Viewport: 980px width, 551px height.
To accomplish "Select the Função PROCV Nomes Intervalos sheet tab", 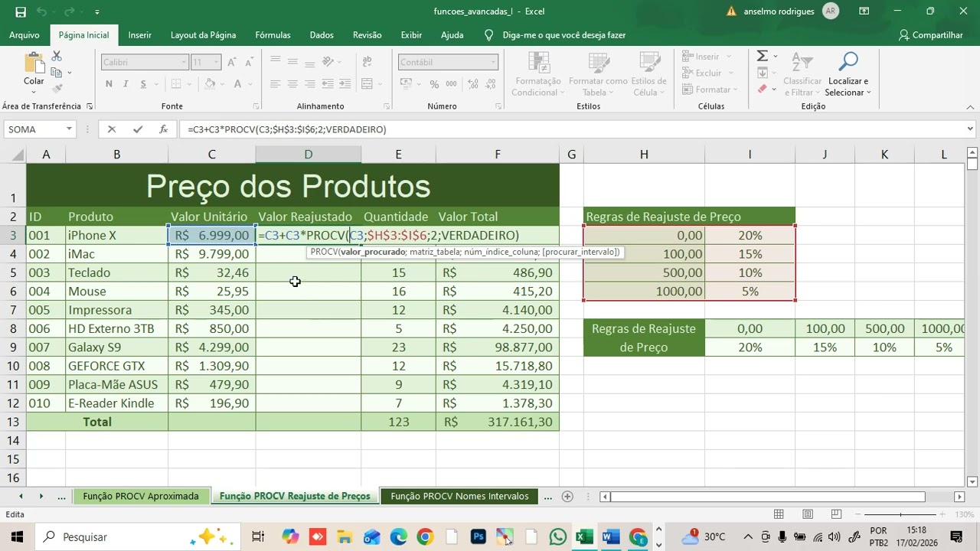I will coord(459,496).
